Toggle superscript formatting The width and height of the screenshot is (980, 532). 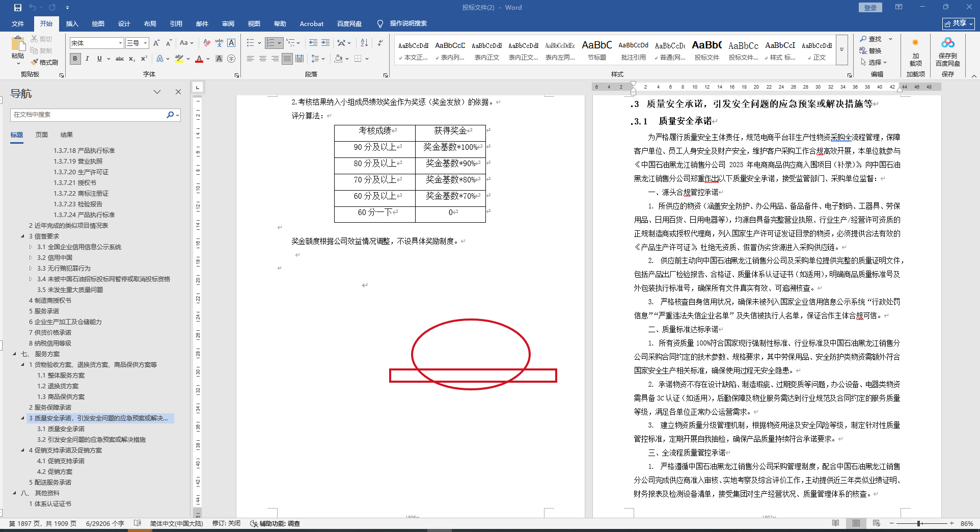[144, 59]
